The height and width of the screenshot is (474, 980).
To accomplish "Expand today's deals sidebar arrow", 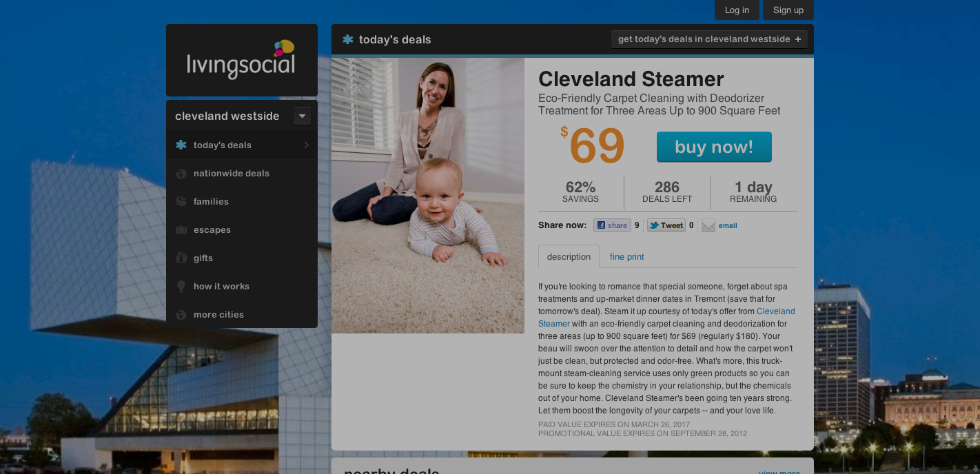I will [306, 145].
